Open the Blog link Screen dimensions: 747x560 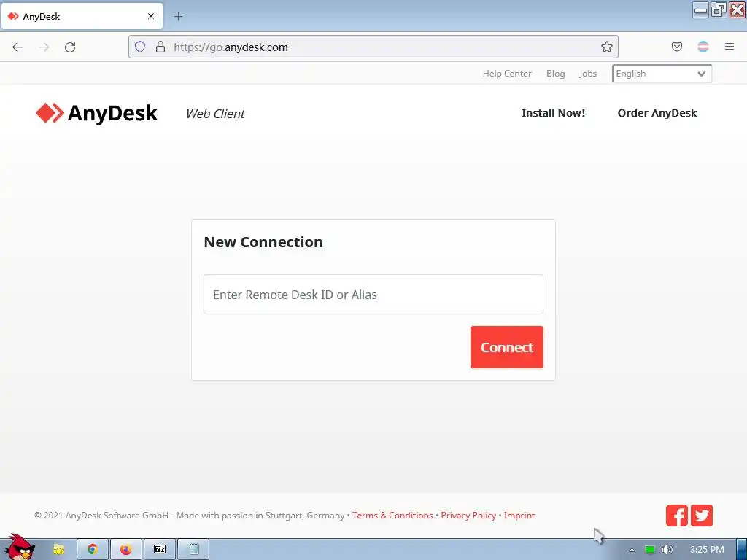(x=555, y=74)
